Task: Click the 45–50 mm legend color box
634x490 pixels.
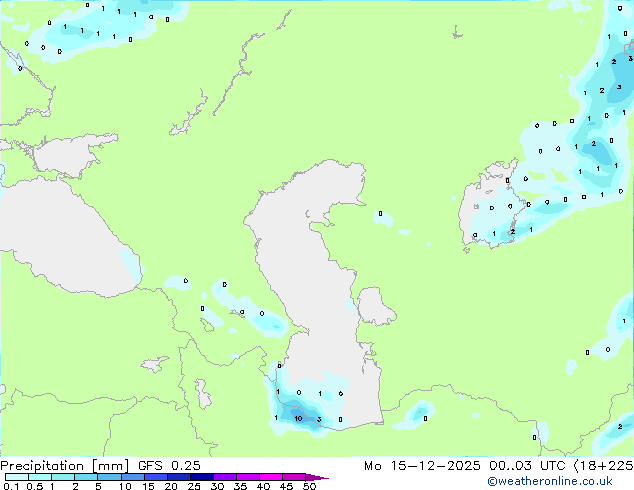Action: click(x=294, y=477)
